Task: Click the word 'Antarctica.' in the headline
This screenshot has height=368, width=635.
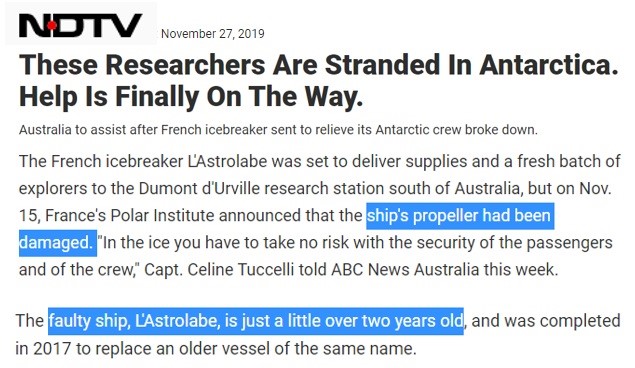Action: (x=549, y=65)
